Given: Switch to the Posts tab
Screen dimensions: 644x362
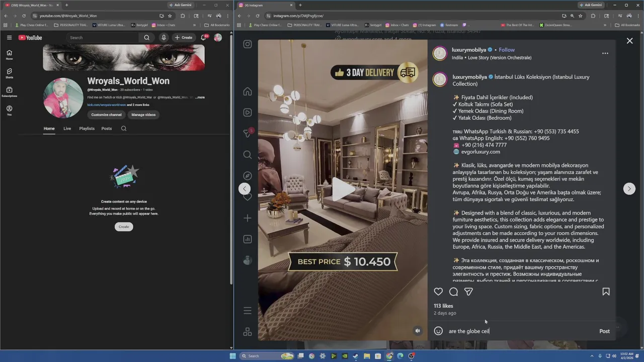Looking at the screenshot, I should (107, 129).
